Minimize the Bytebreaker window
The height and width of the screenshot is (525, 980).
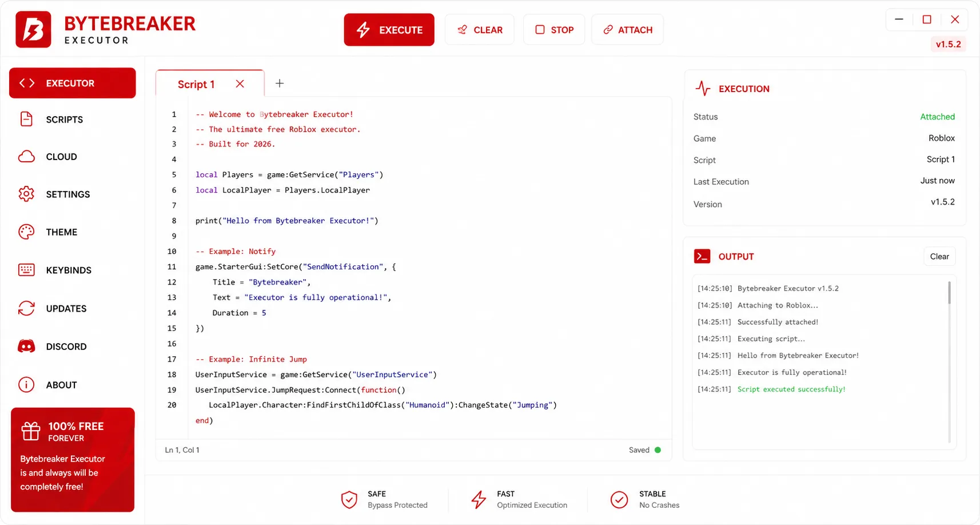tap(899, 19)
